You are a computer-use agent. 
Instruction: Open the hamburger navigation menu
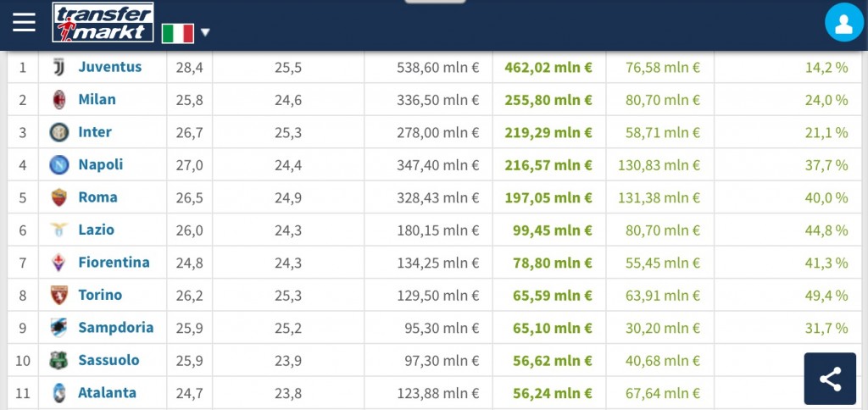click(25, 23)
